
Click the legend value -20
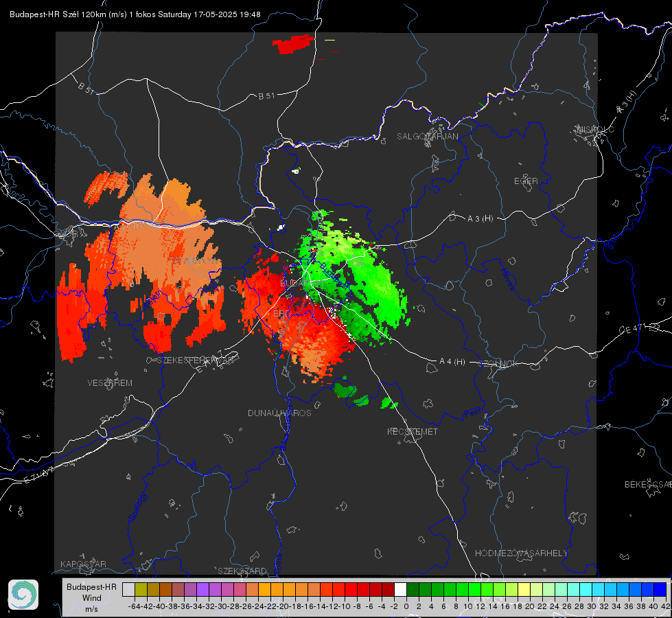(282, 606)
